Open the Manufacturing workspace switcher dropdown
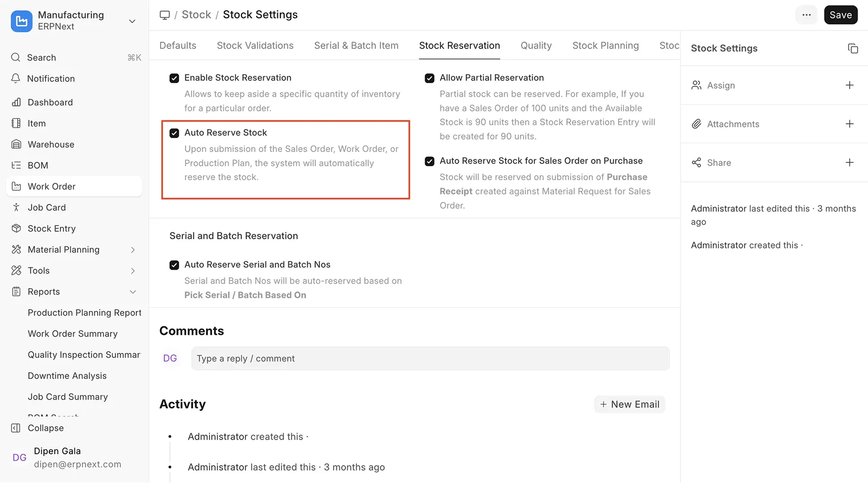The image size is (868, 483). point(132,21)
